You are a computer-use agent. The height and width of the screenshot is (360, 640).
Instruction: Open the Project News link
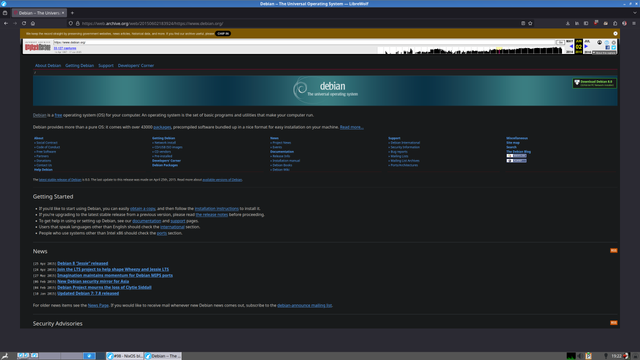pos(282,143)
